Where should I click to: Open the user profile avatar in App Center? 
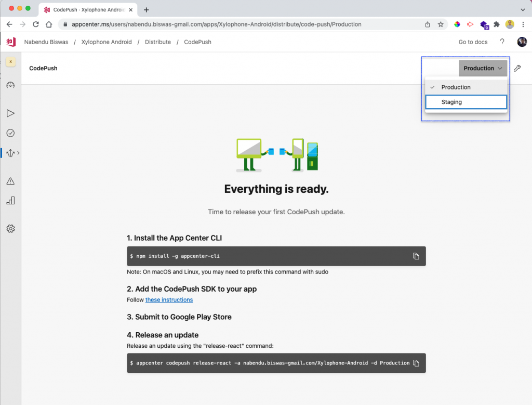tap(522, 42)
